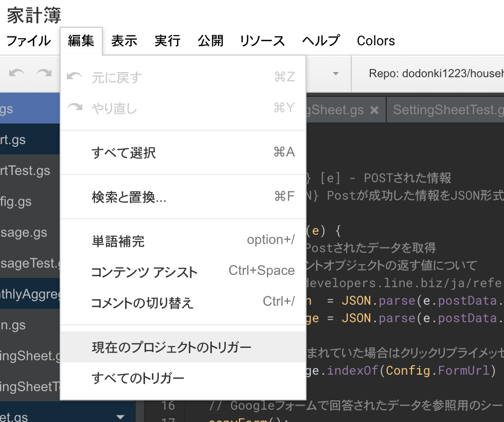Open the リソース menu

point(262,41)
